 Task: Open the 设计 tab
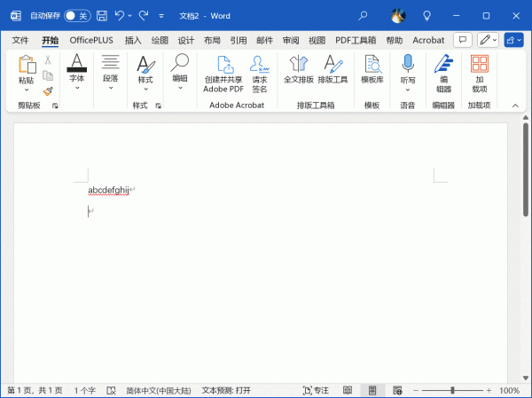[x=186, y=40]
